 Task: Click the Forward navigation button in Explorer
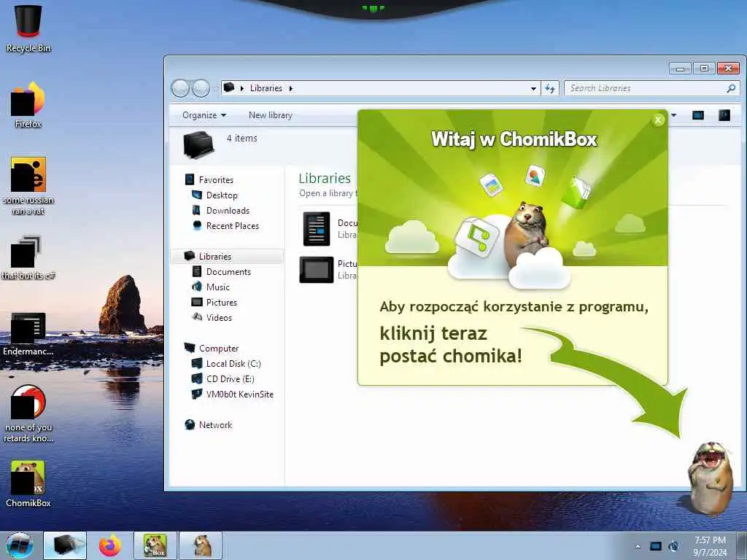pyautogui.click(x=201, y=88)
